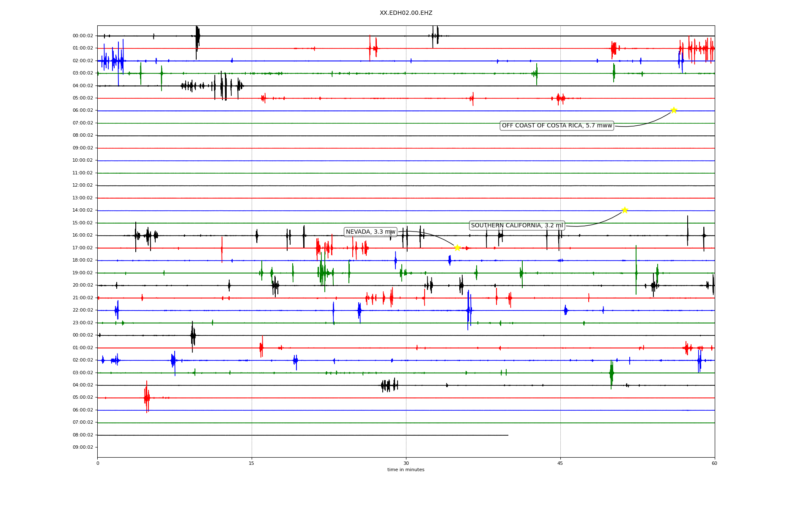Click the 'time in minutes' axis label
Image resolution: width=812 pixels, height=508 pixels.
(406, 470)
